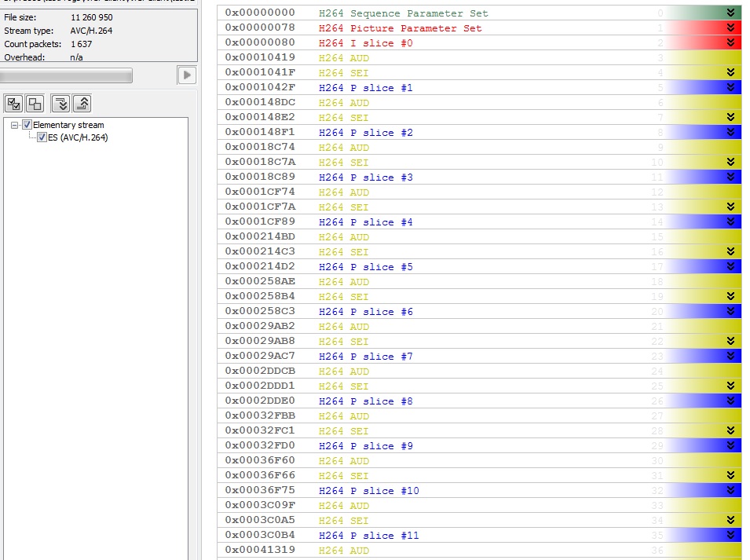
Task: Select the AUD row at 0x0002DDCB
Action: click(479, 371)
